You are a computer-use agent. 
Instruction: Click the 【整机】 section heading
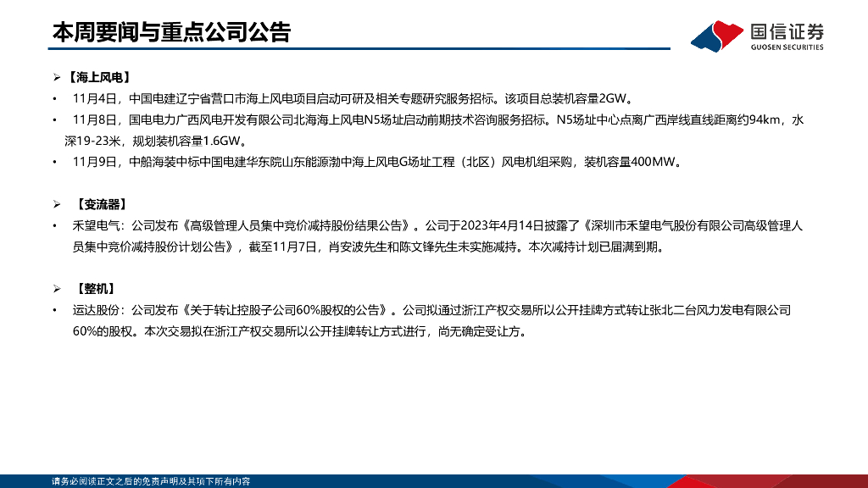(x=96, y=289)
